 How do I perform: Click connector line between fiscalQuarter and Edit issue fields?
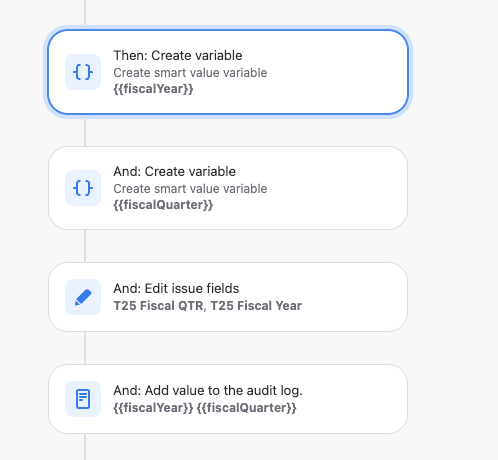[85, 246]
